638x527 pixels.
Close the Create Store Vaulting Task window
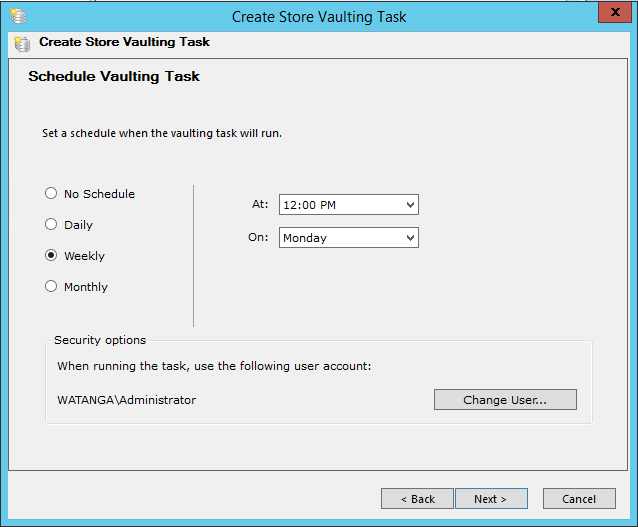[615, 12]
